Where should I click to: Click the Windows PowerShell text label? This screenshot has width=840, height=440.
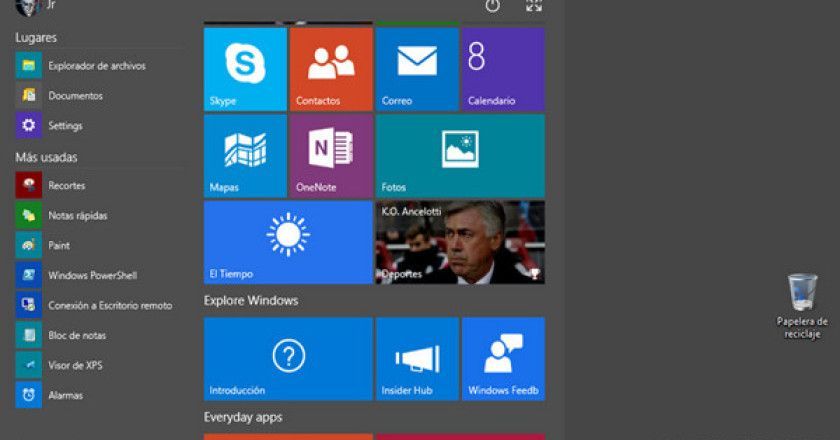[93, 275]
